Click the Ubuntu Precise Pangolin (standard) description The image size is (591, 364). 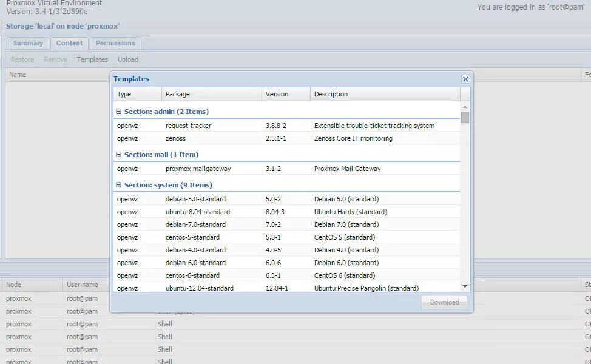[x=366, y=288]
